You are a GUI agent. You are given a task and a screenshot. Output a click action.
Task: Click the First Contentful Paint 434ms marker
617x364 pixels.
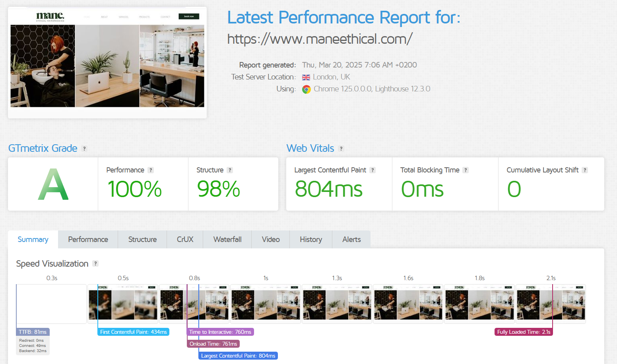pos(134,332)
